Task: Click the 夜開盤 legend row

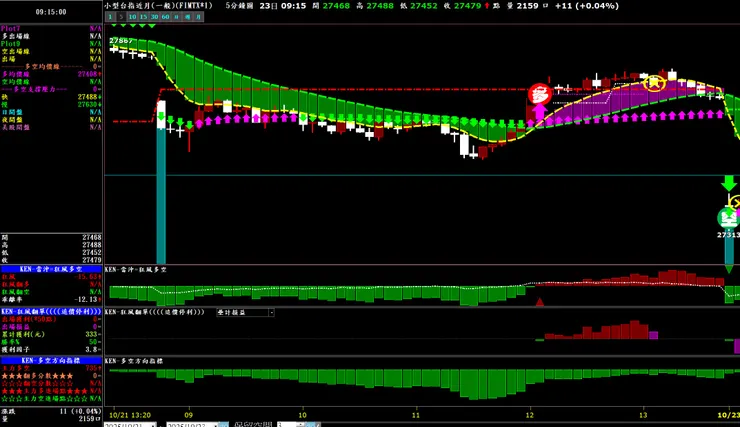Action: pos(51,119)
